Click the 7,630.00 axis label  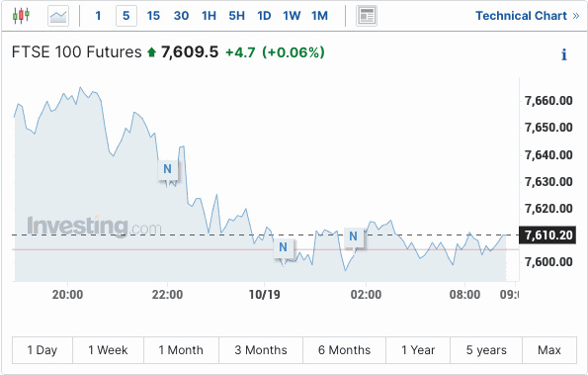click(548, 182)
